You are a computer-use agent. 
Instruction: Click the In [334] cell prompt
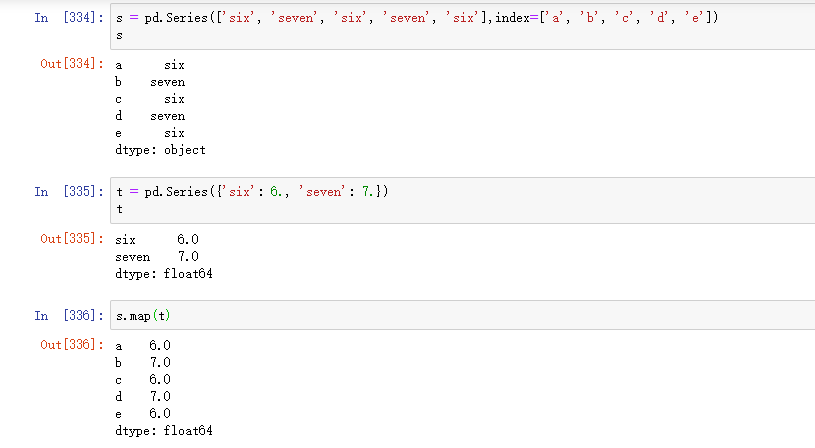(x=68, y=18)
